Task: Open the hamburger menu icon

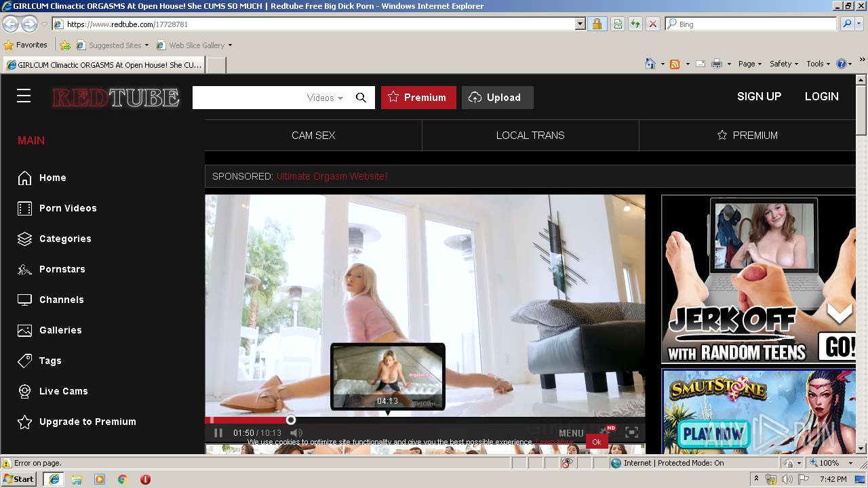Action: [x=24, y=96]
